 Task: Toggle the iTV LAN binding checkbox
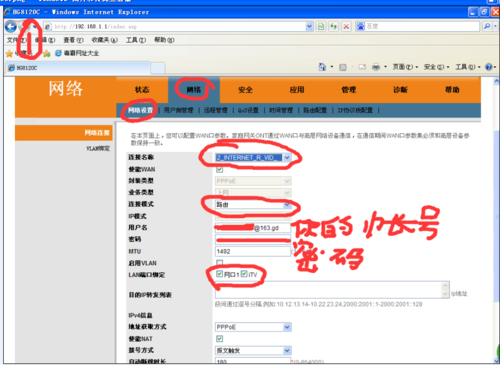pyautogui.click(x=244, y=274)
